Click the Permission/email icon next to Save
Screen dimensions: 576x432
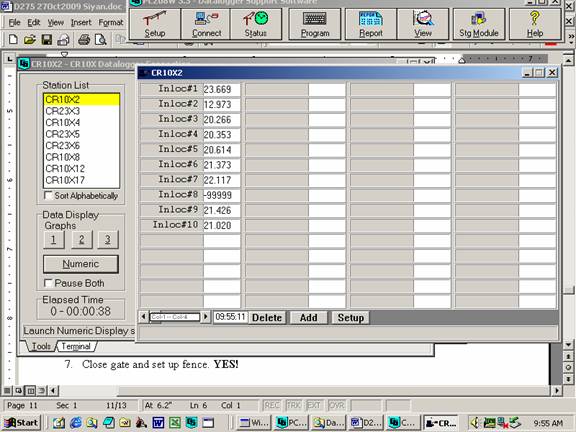pos(64,39)
